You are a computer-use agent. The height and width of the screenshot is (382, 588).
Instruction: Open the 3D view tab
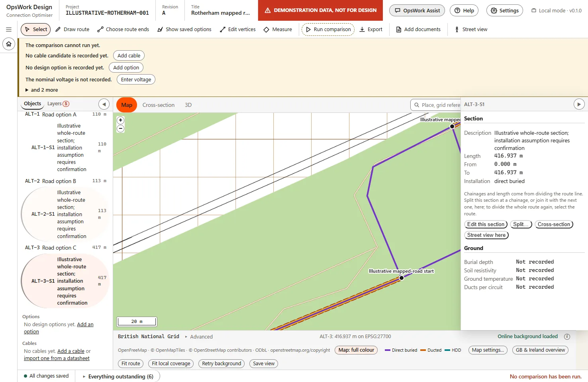click(x=188, y=105)
